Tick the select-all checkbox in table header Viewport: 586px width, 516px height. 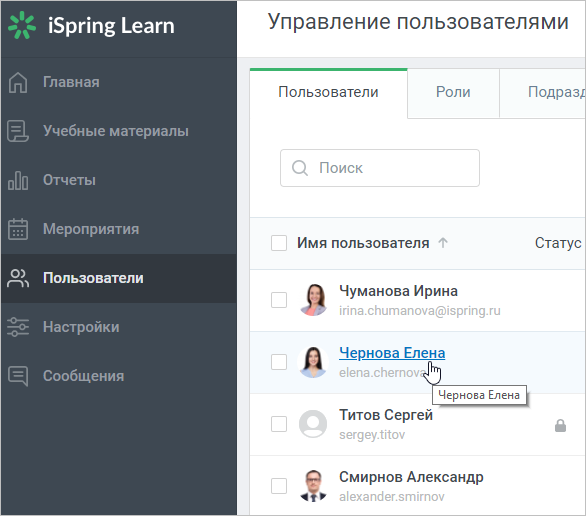[x=279, y=243]
